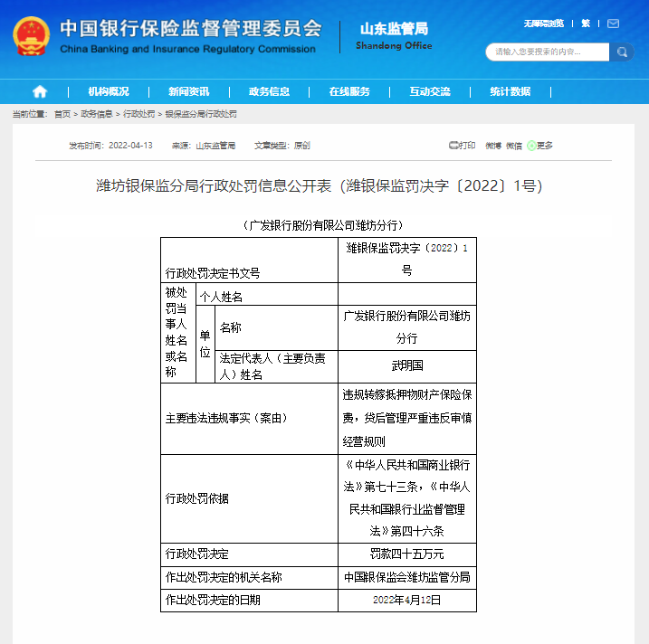This screenshot has height=644, width=649.
Task: Click 银保监分局行政处罚 breadcrumb link
Action: coord(201,114)
